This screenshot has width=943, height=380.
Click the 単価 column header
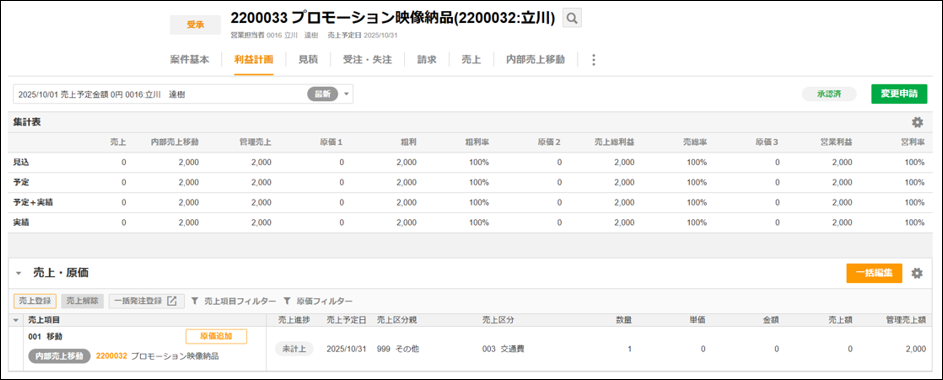point(698,320)
